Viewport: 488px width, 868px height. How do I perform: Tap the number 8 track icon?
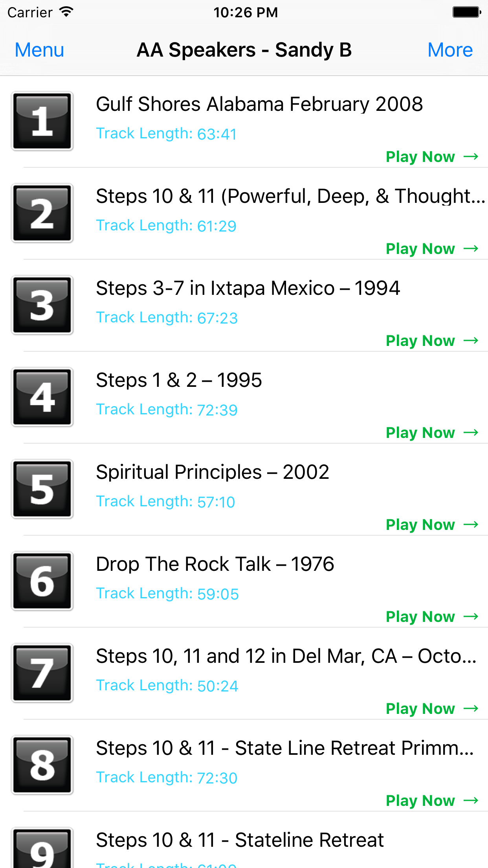point(42,765)
